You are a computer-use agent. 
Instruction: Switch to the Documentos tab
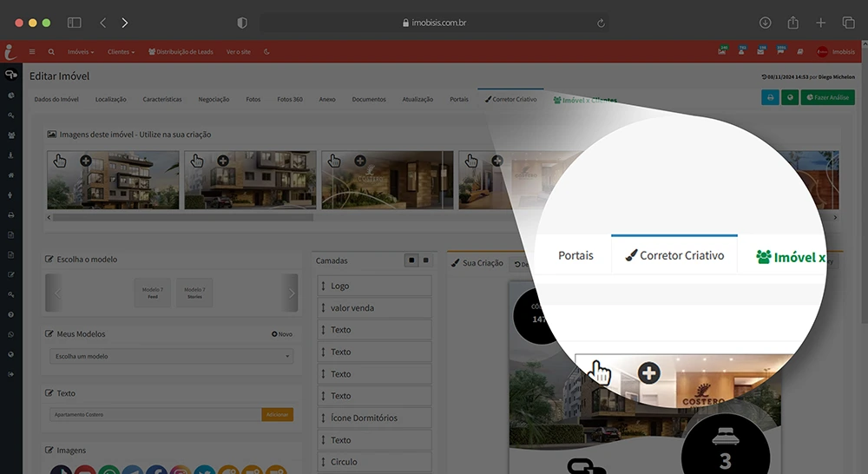tap(369, 99)
